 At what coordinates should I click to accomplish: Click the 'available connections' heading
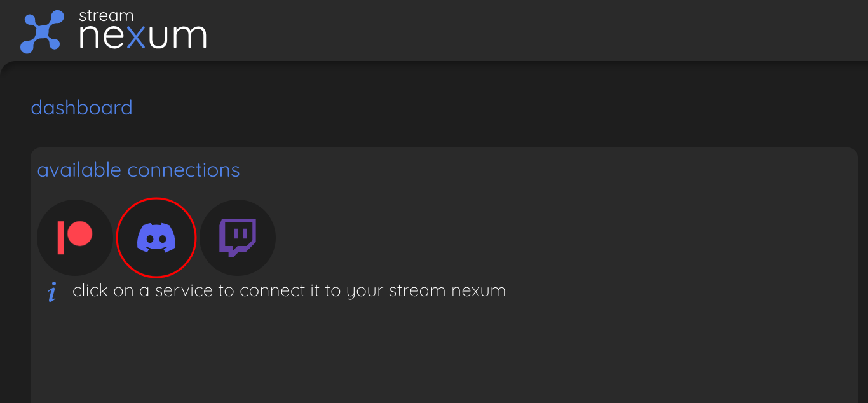point(139,170)
